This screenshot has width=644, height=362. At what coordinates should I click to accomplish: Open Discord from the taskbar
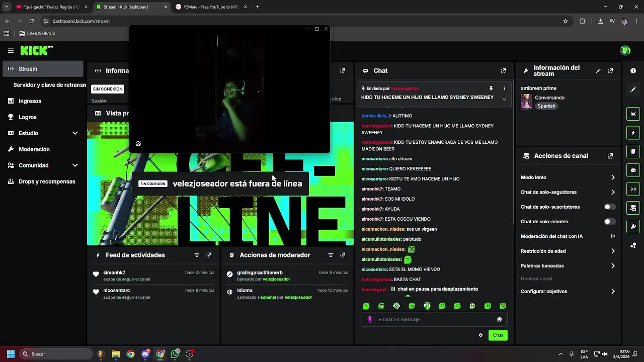[x=145, y=354]
